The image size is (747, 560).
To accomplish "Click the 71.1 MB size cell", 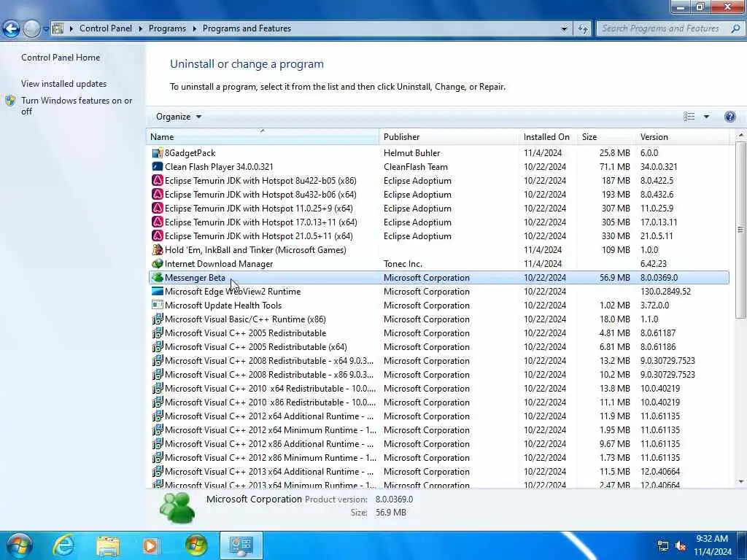I will (x=614, y=167).
